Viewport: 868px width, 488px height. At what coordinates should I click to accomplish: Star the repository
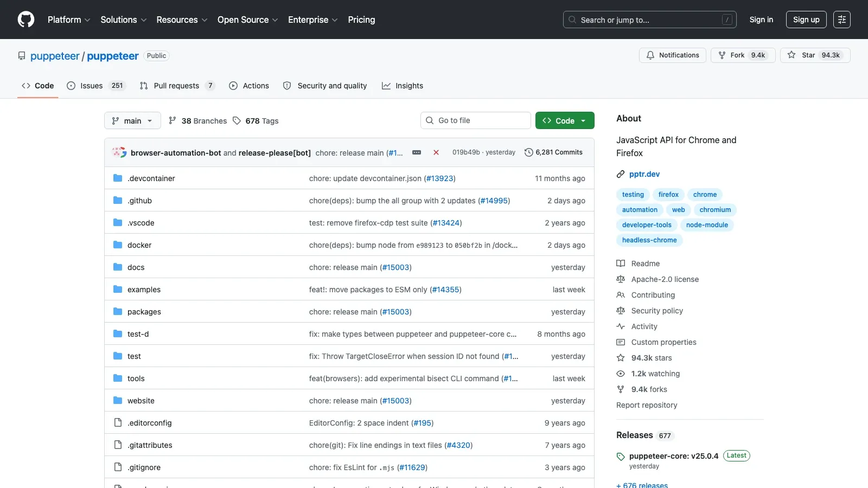(815, 55)
